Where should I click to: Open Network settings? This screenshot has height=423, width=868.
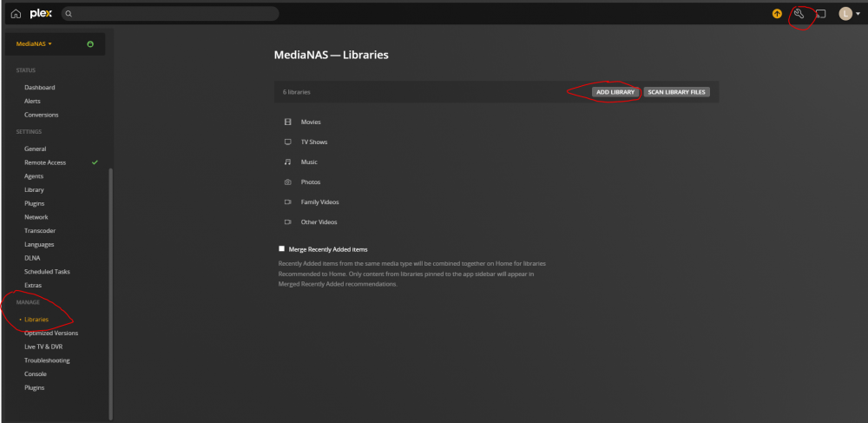click(36, 217)
